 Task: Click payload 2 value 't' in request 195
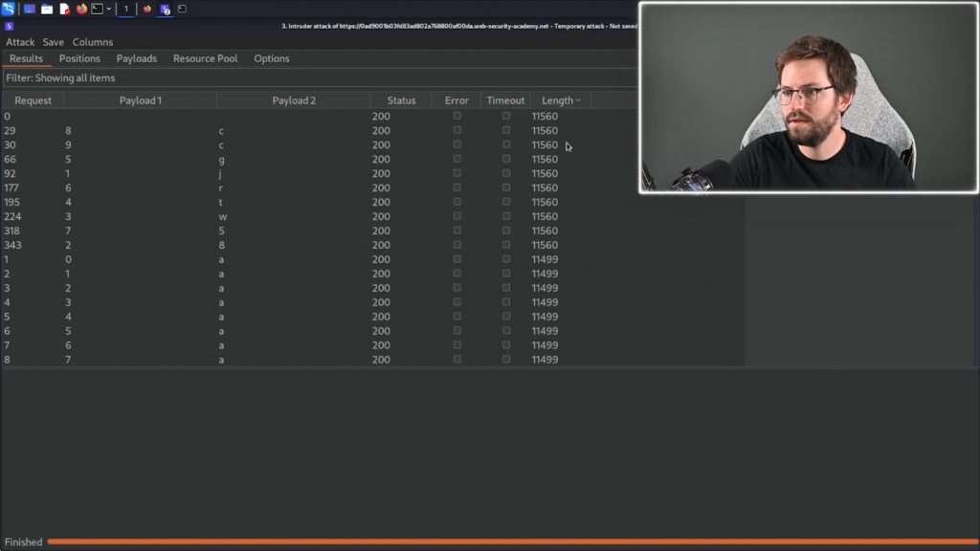click(x=221, y=203)
